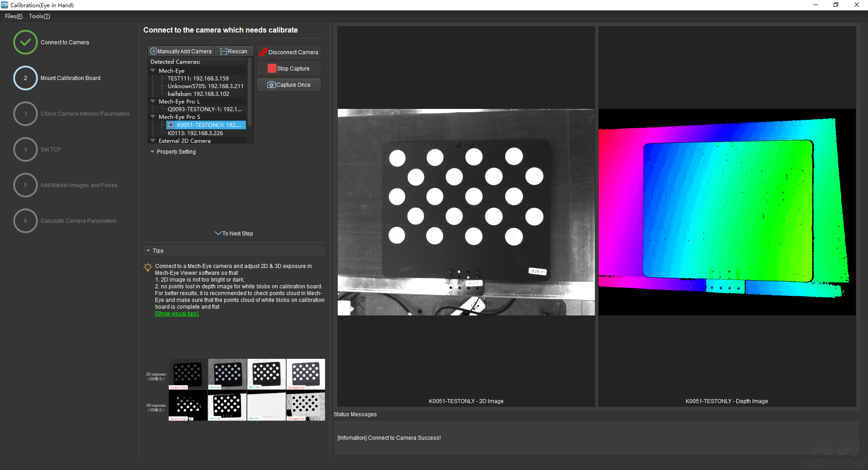Click To Next Step button
868x470 pixels.
pyautogui.click(x=234, y=234)
